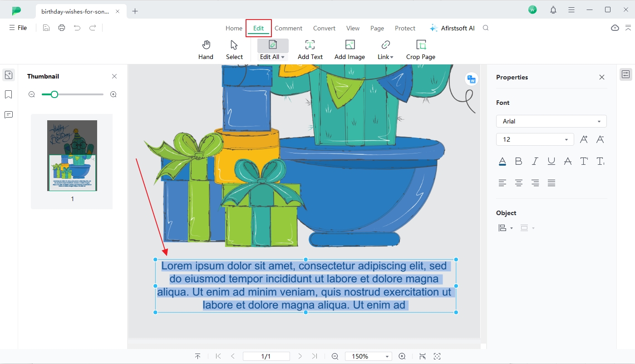Toggle subscript formatting
The image size is (635, 364).
[600, 161]
